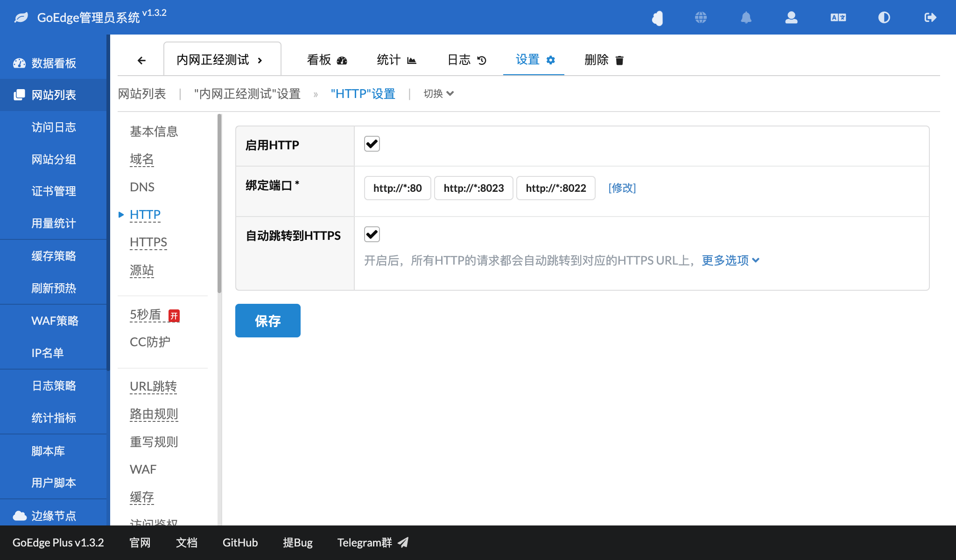The image size is (956, 560).
Task: Click the 边缘节点 cloud icon
Action: pos(20,516)
